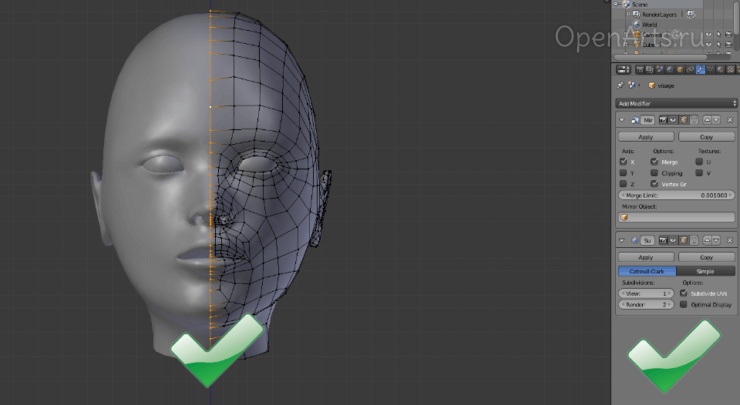Viewport: 740px width, 405px height.
Task: Enable the Clipping option checkbox
Action: pyautogui.click(x=655, y=172)
